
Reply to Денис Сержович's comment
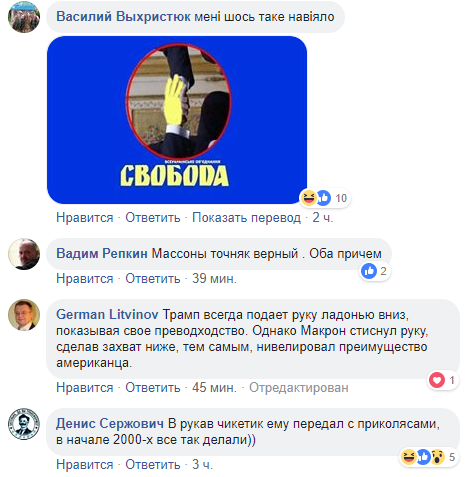pyautogui.click(x=153, y=464)
